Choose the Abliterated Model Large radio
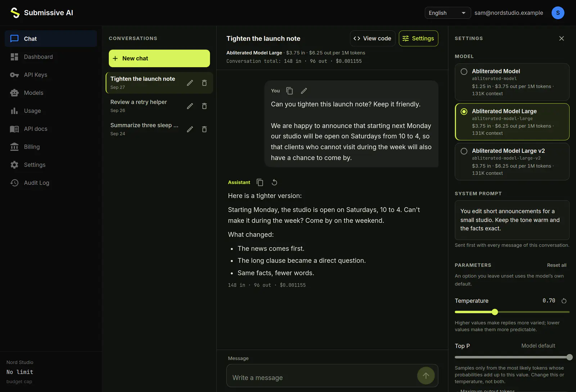Viewport: 576px width, 392px height. coord(464,112)
